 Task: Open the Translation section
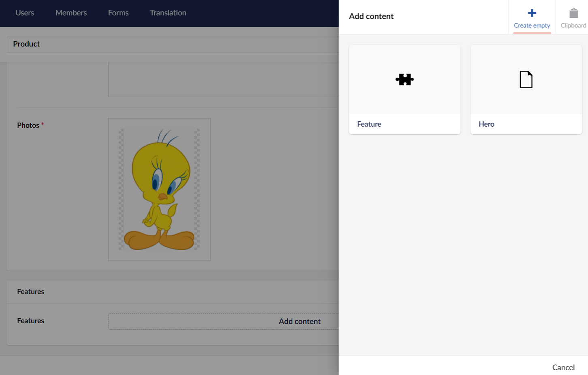pos(168,13)
